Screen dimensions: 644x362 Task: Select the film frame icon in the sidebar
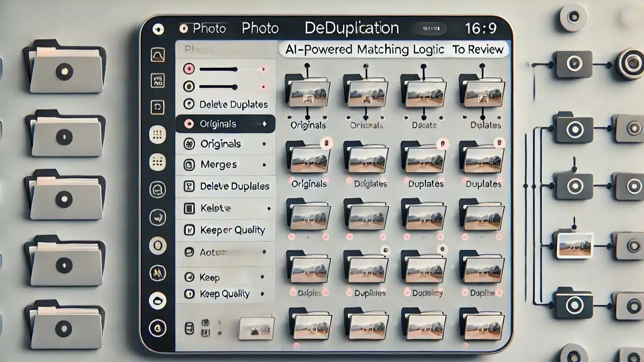tap(157, 80)
